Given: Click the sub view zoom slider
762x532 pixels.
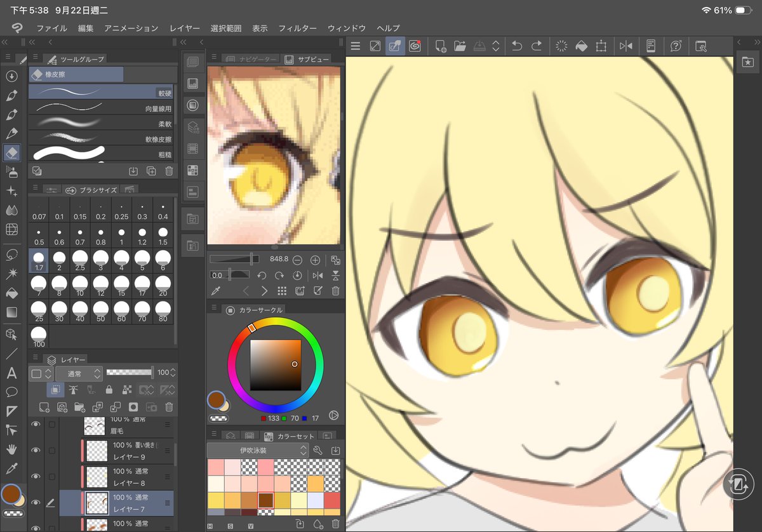Looking at the screenshot, I should point(234,260).
